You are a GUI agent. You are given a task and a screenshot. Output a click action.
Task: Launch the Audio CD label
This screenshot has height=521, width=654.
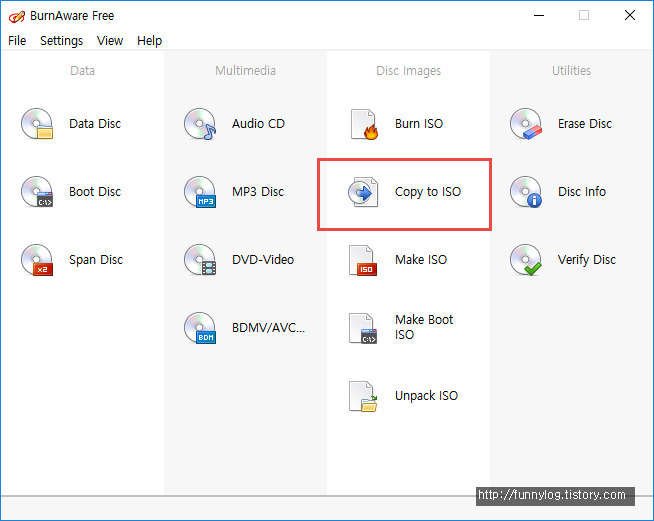[258, 123]
